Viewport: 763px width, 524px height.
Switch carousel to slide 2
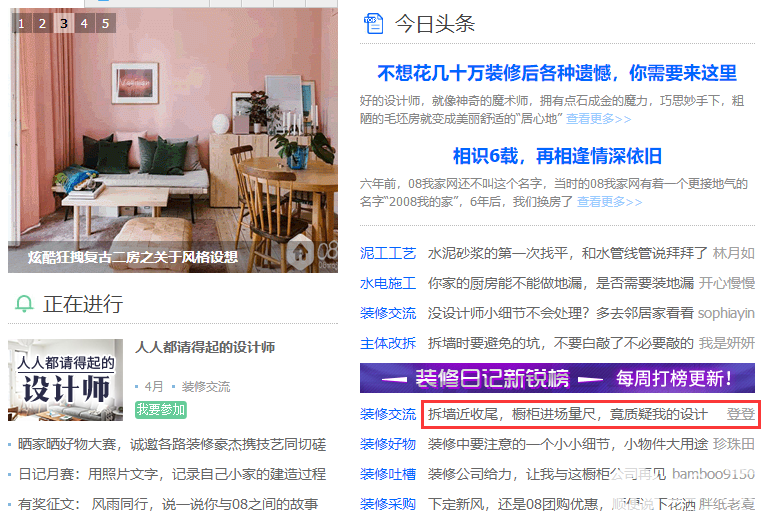[x=42, y=23]
